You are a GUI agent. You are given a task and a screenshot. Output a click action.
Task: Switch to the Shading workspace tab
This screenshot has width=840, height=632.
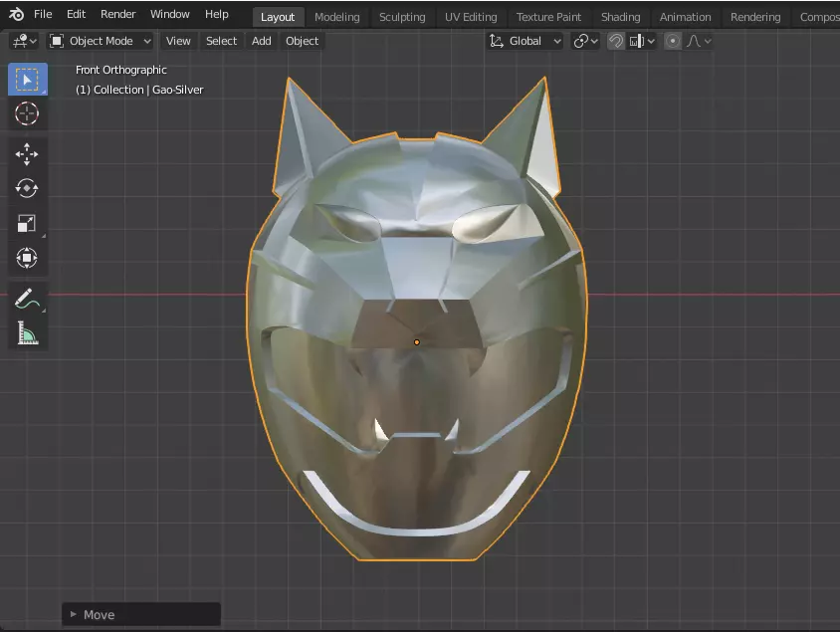[x=620, y=17]
